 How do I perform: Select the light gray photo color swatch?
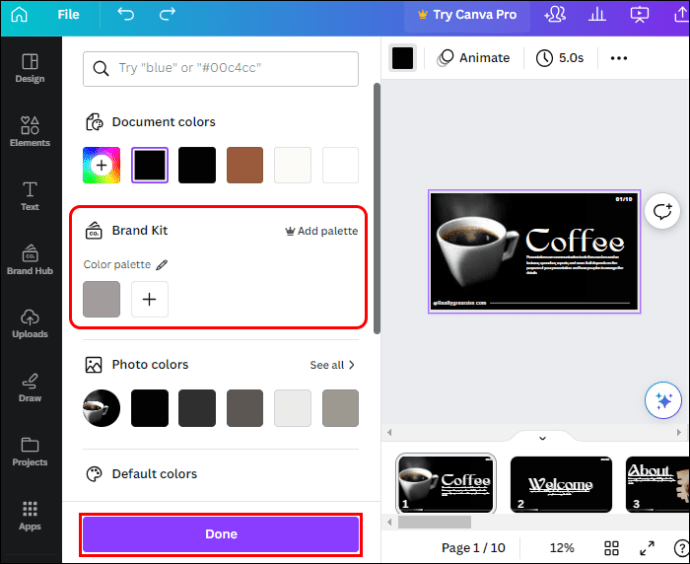point(293,408)
